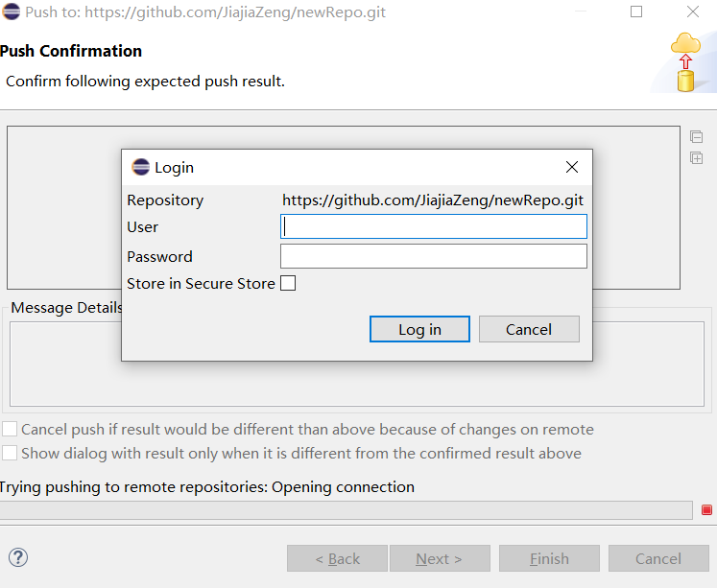Click the Collapse All icon beside push result

pos(696,136)
